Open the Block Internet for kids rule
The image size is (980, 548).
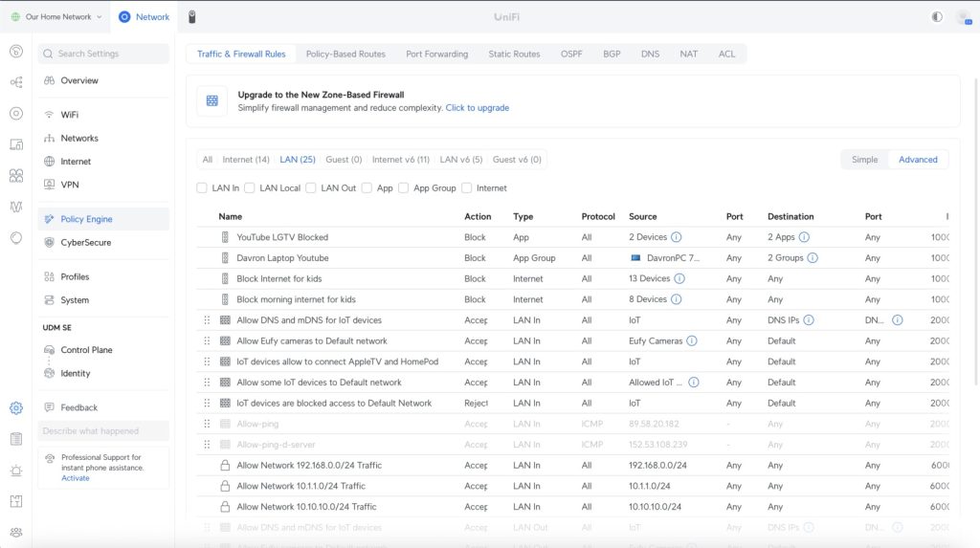[278, 278]
